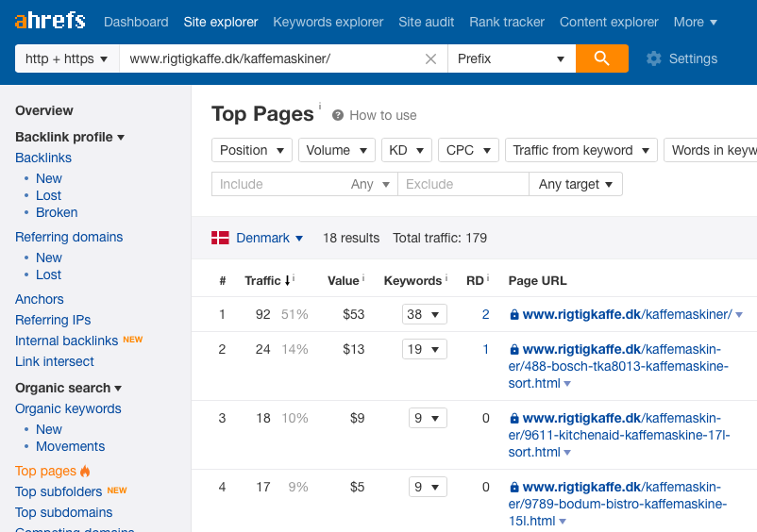Open Referring IPs link
757x532 pixels.
point(53,320)
